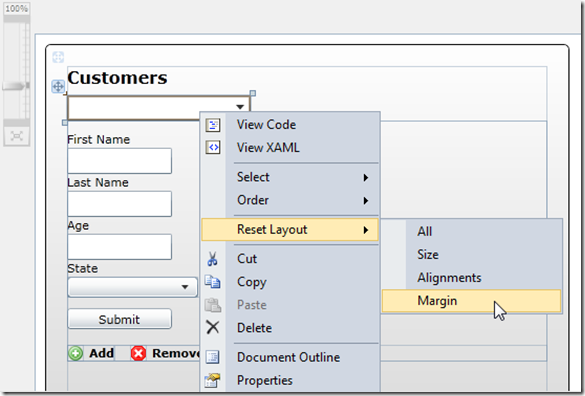Click the Last Name label

(x=98, y=183)
